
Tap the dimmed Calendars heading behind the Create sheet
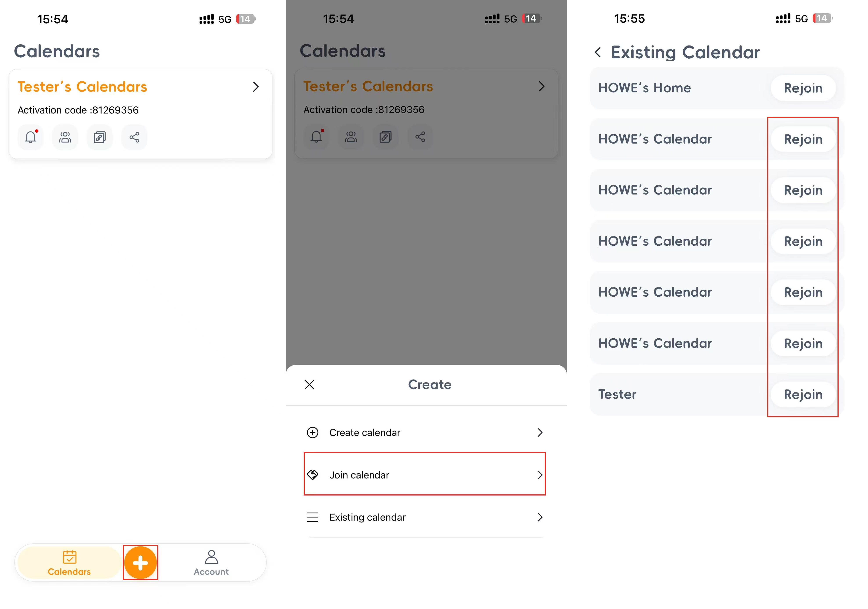[342, 51]
